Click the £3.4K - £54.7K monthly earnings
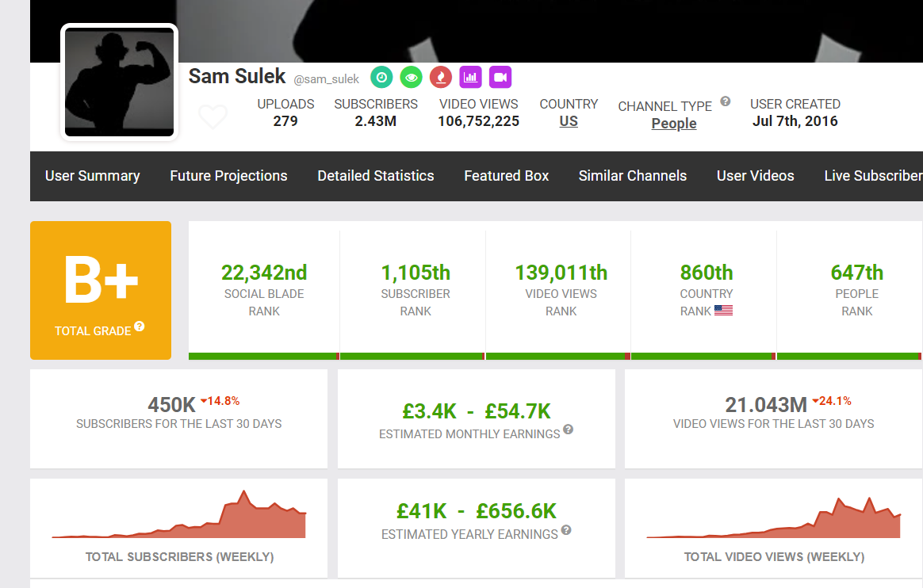923x588 pixels. [477, 411]
